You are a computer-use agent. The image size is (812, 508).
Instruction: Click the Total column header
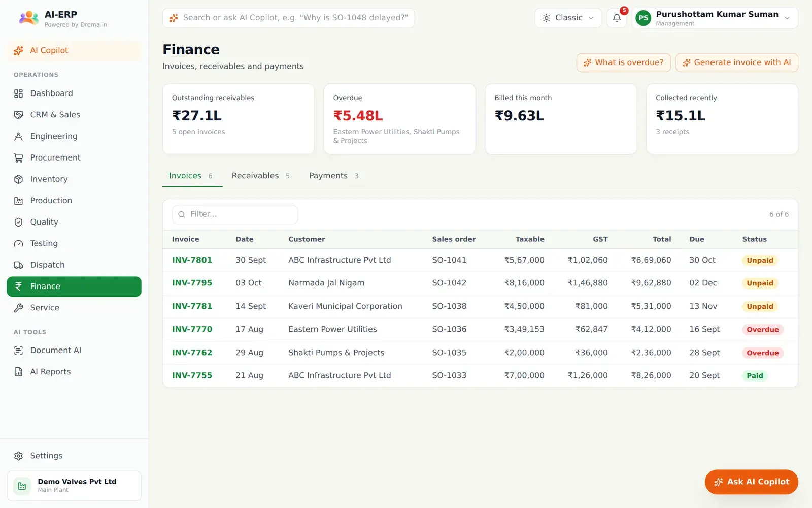tap(662, 239)
